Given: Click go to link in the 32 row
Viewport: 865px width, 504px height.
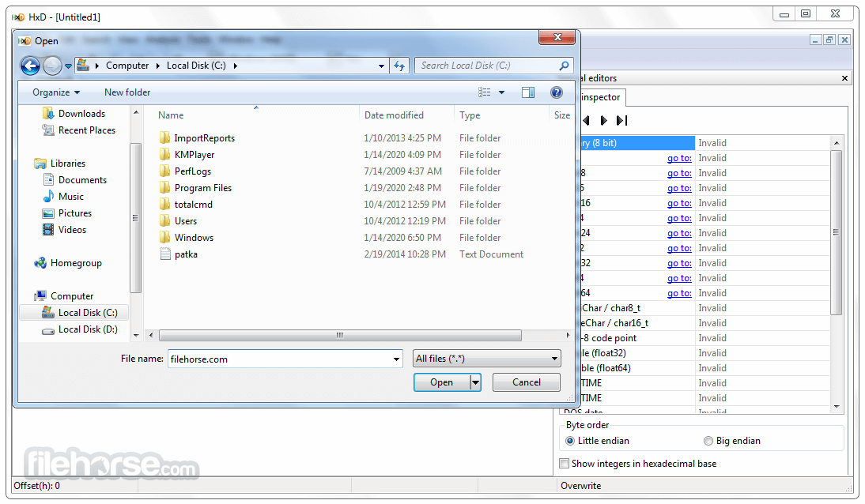Looking at the screenshot, I should point(679,263).
